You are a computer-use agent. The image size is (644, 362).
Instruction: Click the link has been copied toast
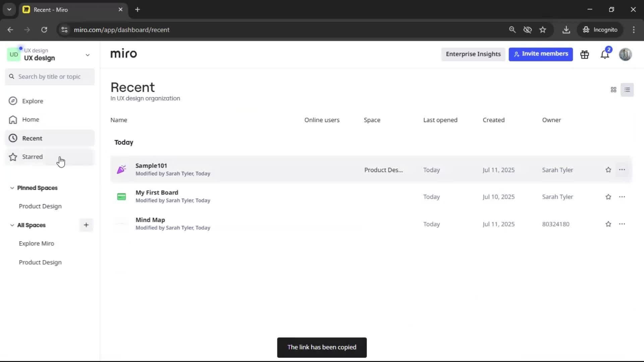point(322,348)
